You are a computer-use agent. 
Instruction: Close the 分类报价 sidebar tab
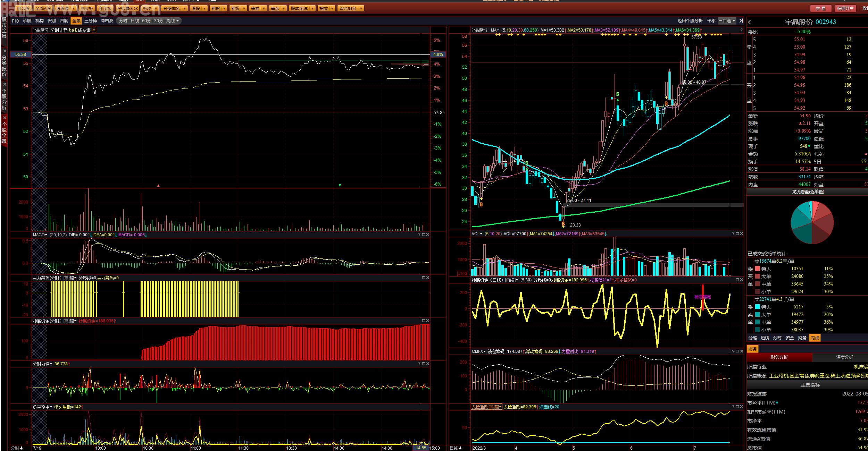click(5, 51)
